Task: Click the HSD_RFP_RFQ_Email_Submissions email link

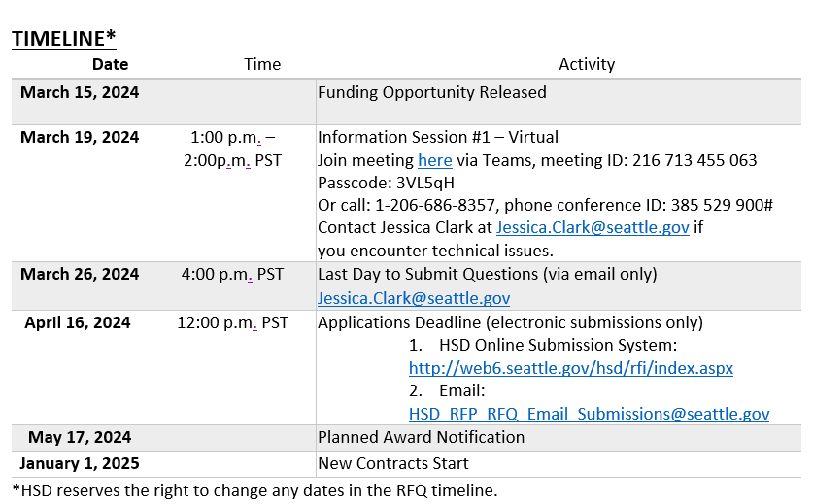Action: [x=589, y=414]
